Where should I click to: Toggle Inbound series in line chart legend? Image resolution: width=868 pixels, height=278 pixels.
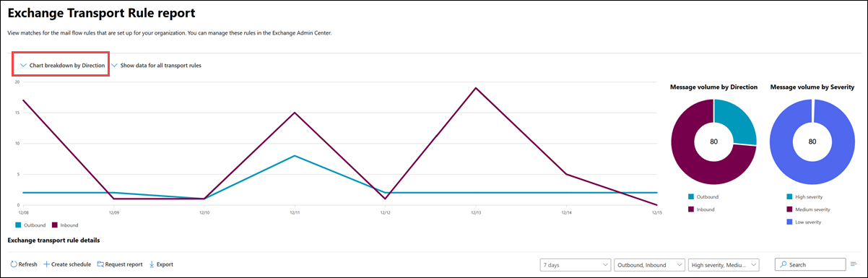coord(65,225)
